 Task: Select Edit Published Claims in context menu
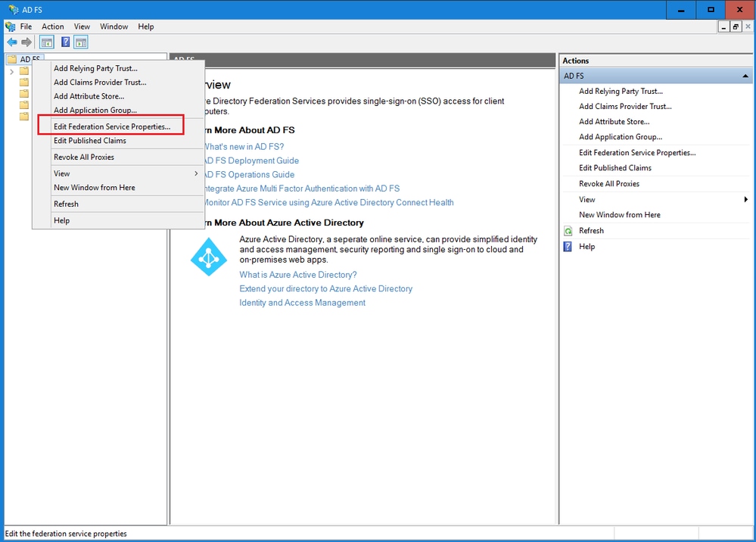point(118,141)
